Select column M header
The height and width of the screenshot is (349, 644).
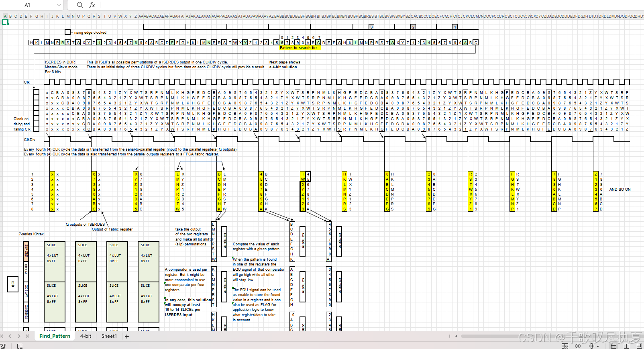click(x=68, y=16)
